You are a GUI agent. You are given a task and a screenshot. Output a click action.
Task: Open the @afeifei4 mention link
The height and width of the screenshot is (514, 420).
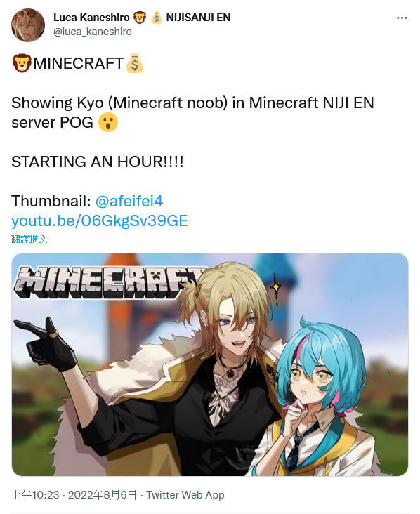[129, 201]
